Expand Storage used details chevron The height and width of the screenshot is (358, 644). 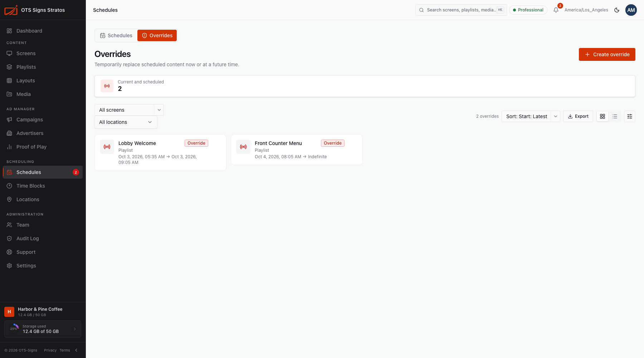click(75, 329)
